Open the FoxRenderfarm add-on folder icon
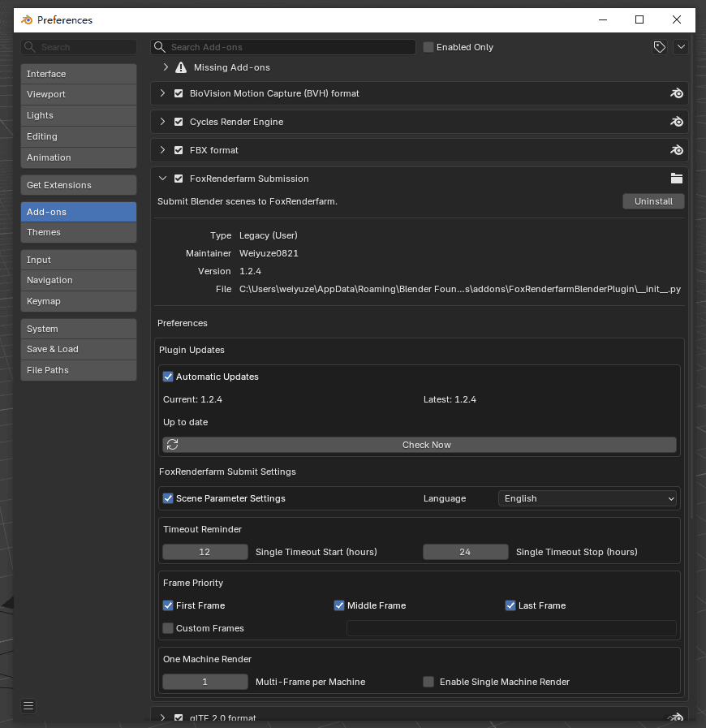 (x=677, y=179)
